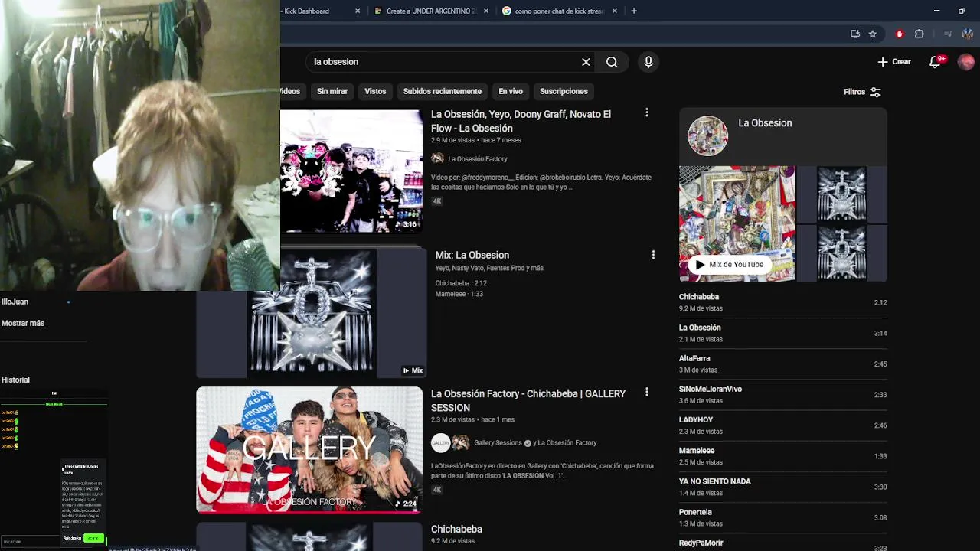Image resolution: width=980 pixels, height=551 pixels.
Task: Play Chichabeba from the side song list
Action: (782, 302)
